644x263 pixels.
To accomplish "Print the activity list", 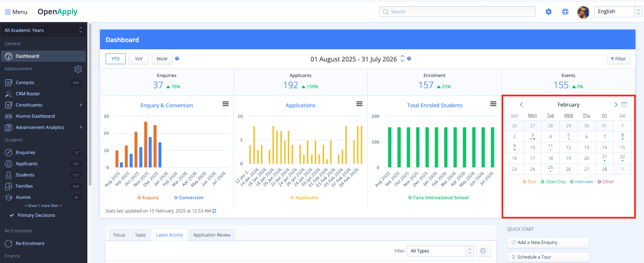I will coord(483,251).
